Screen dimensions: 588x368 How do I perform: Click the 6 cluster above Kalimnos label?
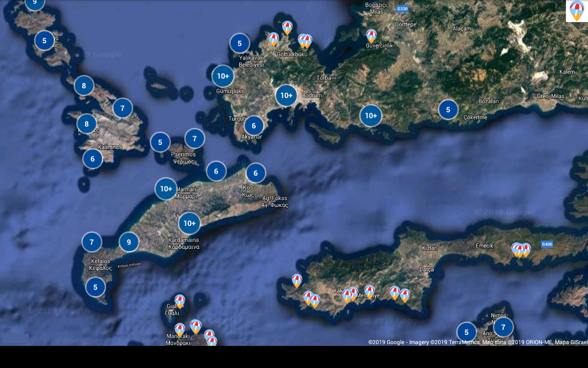[93, 159]
